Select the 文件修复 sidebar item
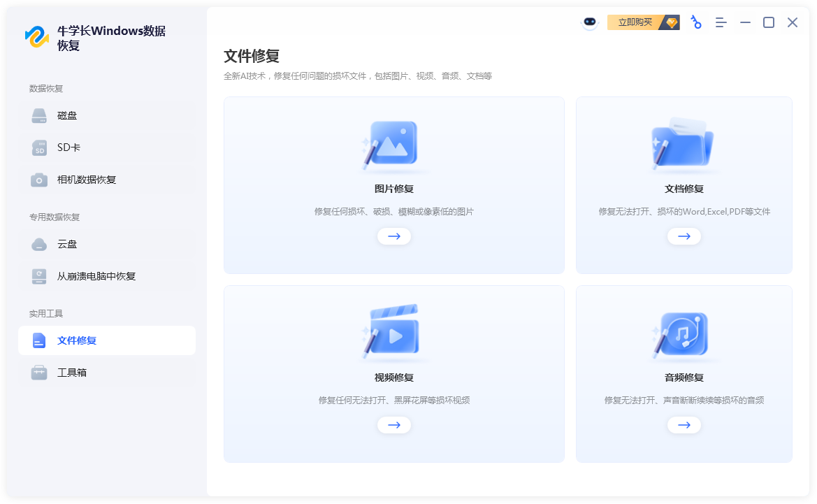This screenshot has width=817, height=504. coord(77,340)
